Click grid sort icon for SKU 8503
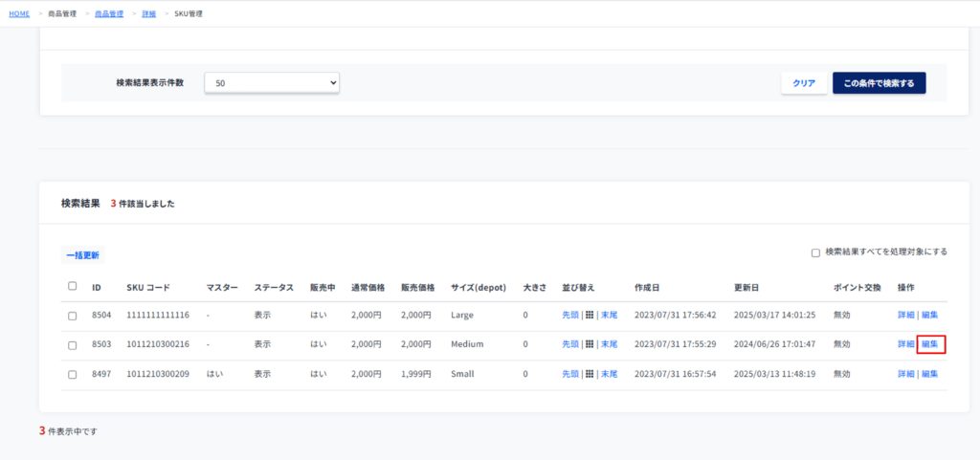The width and height of the screenshot is (980, 460). pos(590,344)
